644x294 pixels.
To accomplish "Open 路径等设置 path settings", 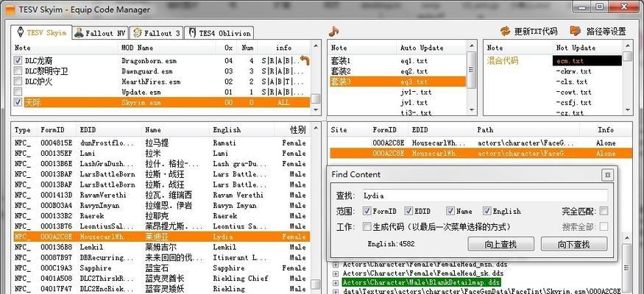I will tap(598, 31).
